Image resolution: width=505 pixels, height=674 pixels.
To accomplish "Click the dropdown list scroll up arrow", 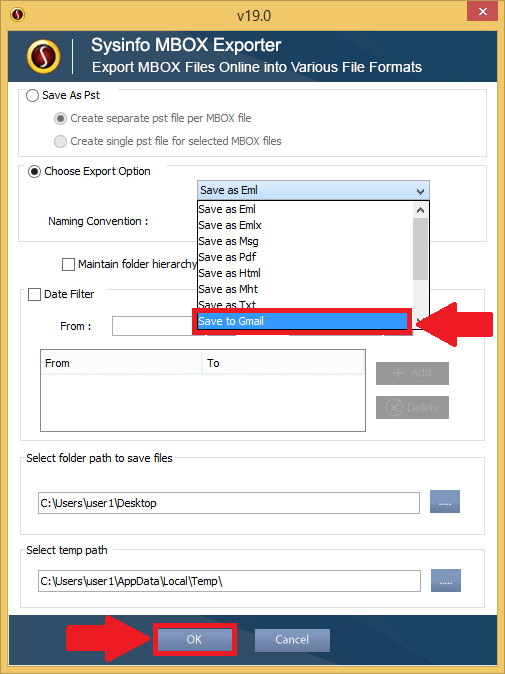I will click(420, 210).
